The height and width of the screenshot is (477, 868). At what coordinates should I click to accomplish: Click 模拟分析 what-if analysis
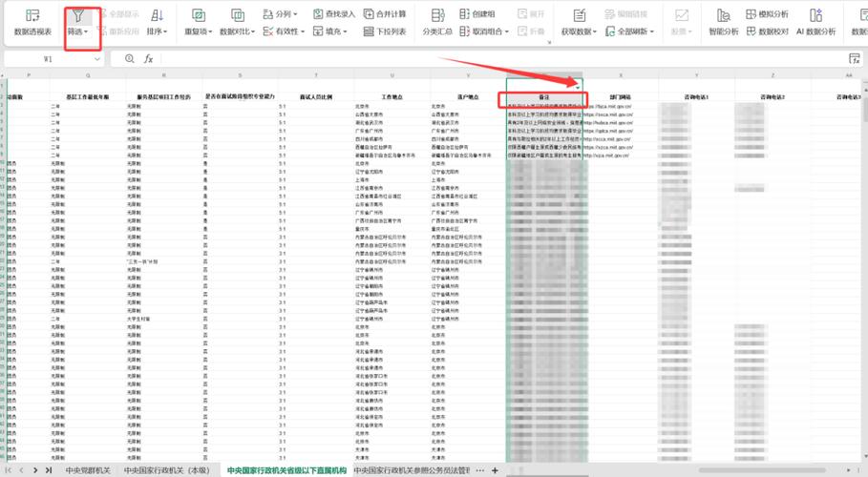click(767, 14)
